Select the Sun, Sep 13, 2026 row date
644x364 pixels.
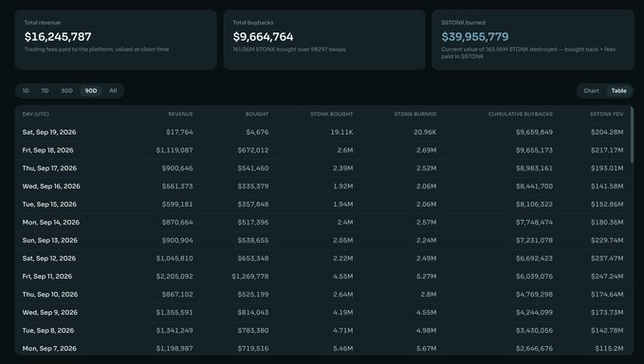click(x=49, y=241)
